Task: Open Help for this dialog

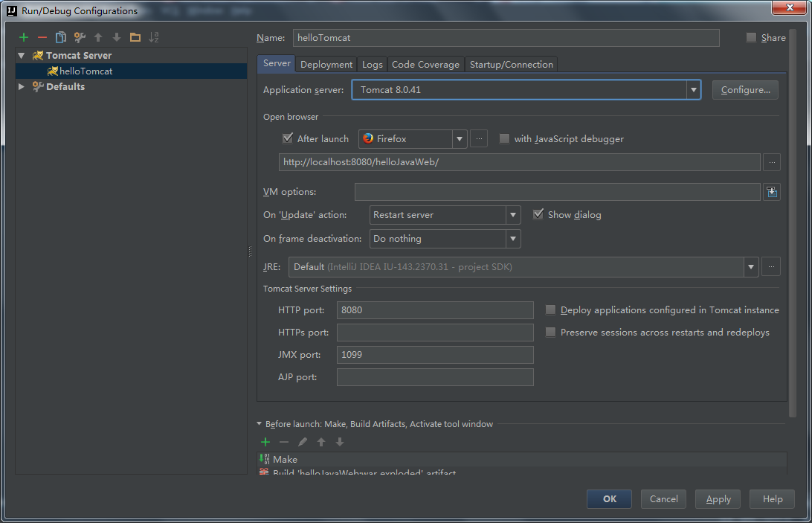Action: click(772, 498)
